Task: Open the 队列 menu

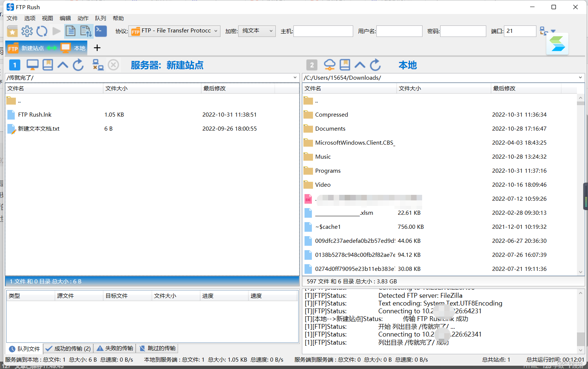Action: click(101, 18)
